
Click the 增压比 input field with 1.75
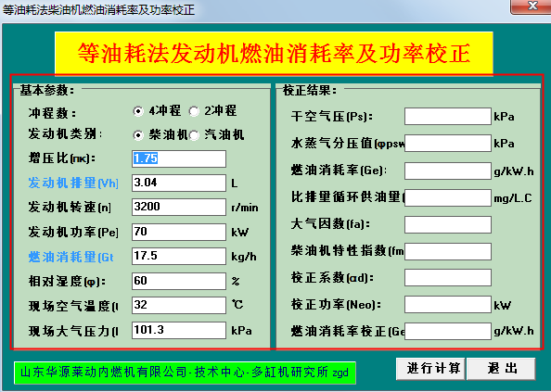[x=179, y=159]
